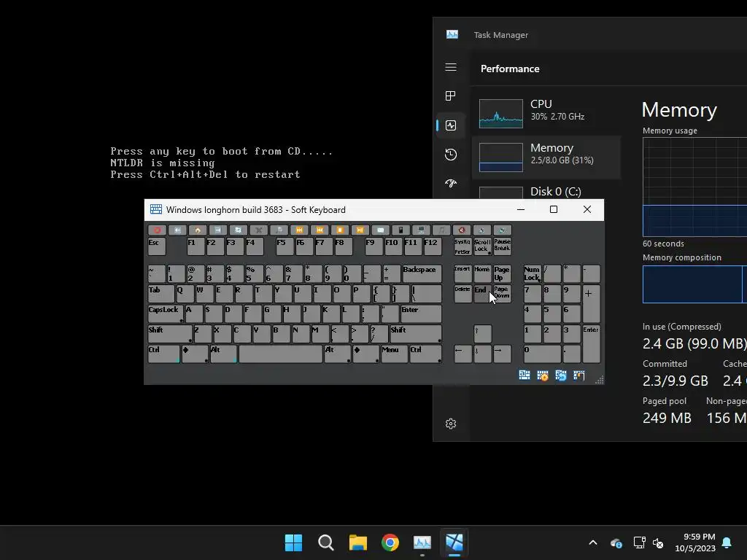
Task: Toggle the Scroll Lock key on the soft keyboard
Action: coord(482,246)
